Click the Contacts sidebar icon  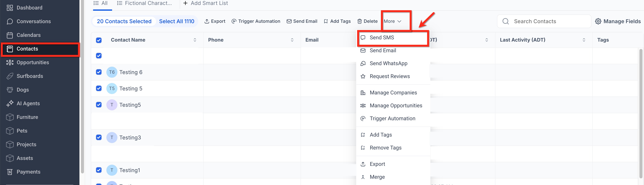pyautogui.click(x=10, y=49)
